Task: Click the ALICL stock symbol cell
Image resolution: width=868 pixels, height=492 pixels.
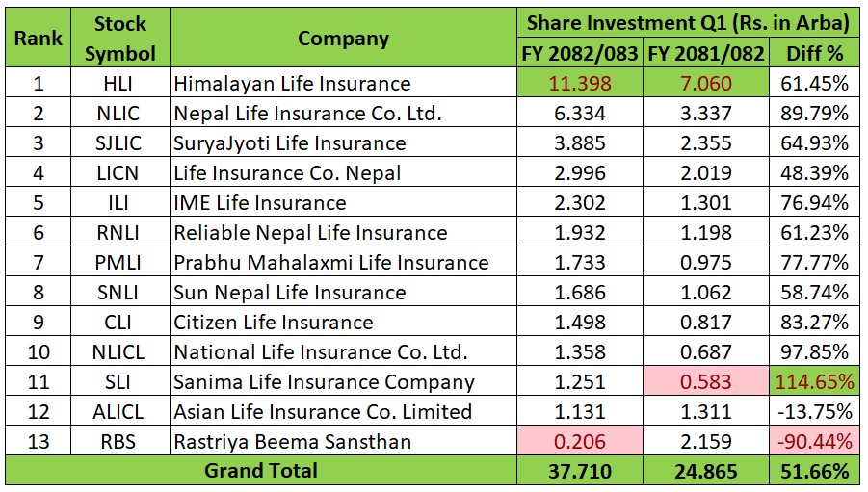Action: 119,411
